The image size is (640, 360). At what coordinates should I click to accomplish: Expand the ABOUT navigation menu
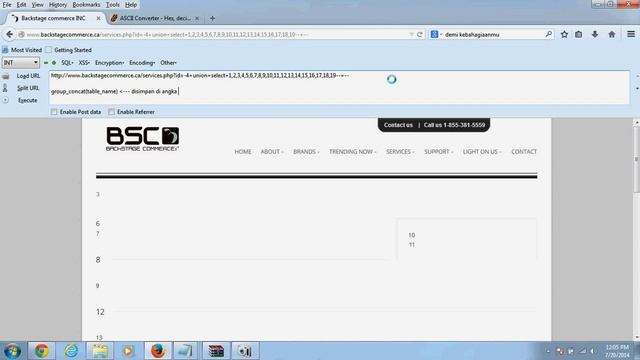pyautogui.click(x=272, y=152)
